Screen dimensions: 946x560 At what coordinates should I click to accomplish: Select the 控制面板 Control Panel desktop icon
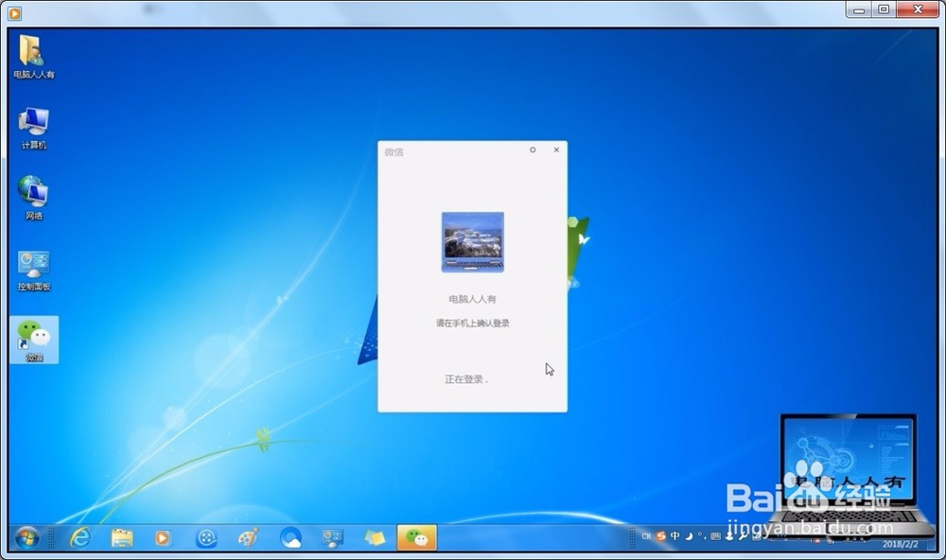tap(34, 271)
